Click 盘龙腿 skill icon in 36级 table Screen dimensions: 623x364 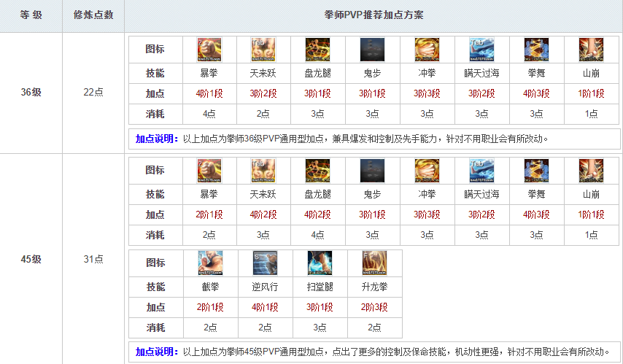[318, 50]
